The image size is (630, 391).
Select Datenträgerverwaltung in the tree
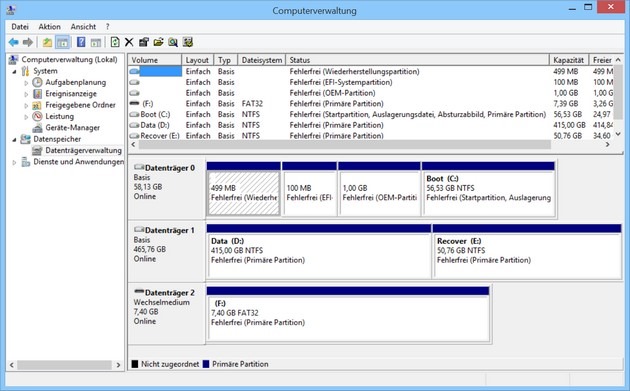(x=83, y=150)
